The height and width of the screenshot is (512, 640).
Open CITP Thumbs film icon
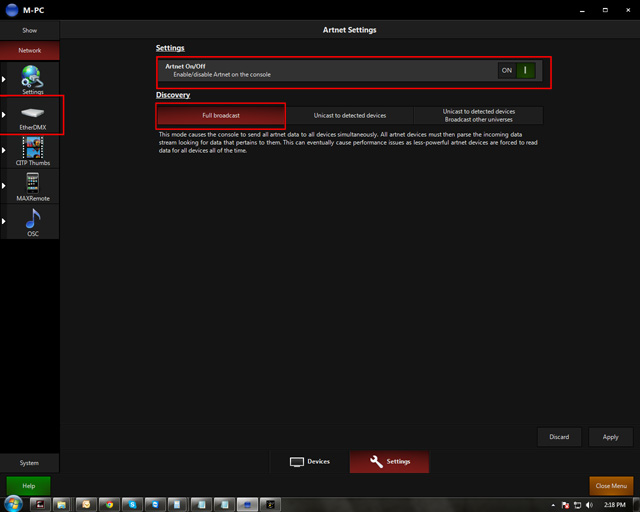32,149
